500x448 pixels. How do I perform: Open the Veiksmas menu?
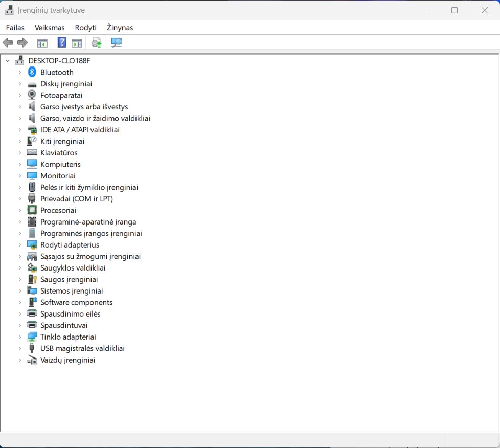pos(50,28)
